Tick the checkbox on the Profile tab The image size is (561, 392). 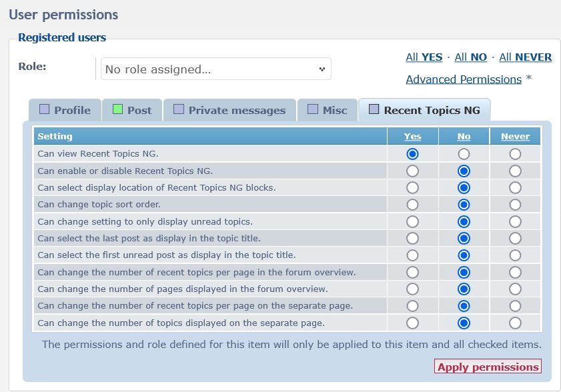tap(45, 109)
